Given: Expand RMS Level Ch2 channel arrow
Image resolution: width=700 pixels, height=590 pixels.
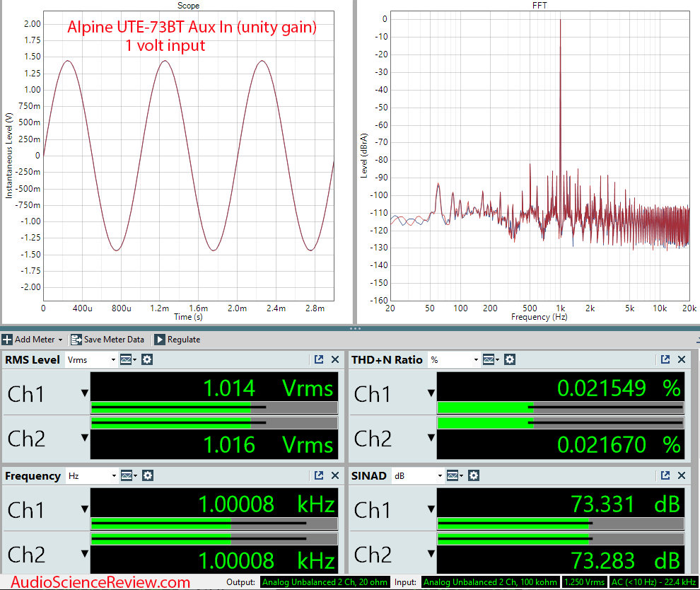Looking at the screenshot, I should tap(85, 437).
